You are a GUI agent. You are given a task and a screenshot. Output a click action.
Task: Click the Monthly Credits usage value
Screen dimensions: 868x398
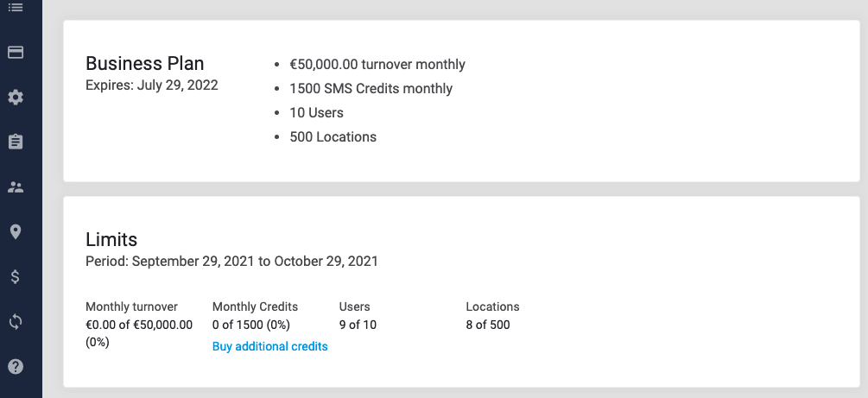[251, 325]
